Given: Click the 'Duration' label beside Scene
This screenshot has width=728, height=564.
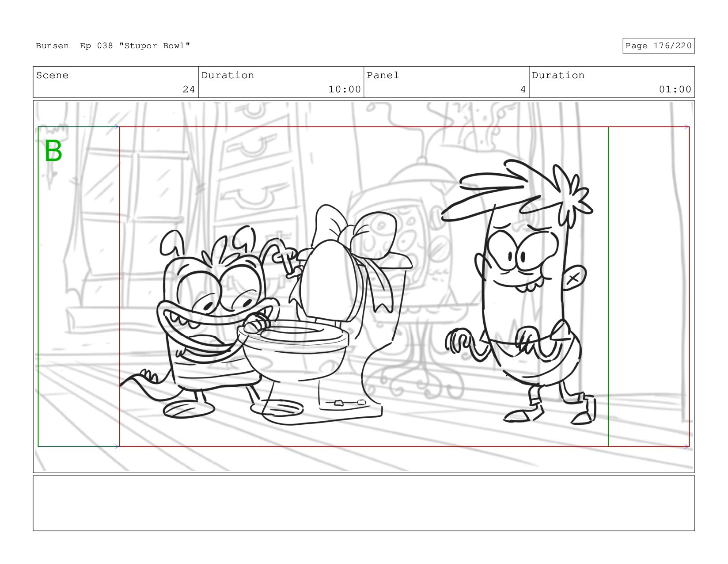Looking at the screenshot, I should coord(227,76).
